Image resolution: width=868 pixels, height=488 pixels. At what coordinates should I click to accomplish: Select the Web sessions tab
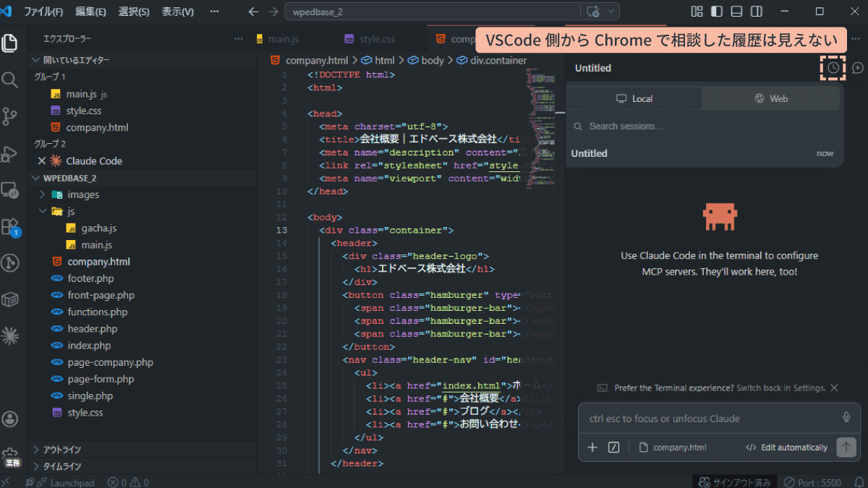pos(770,98)
